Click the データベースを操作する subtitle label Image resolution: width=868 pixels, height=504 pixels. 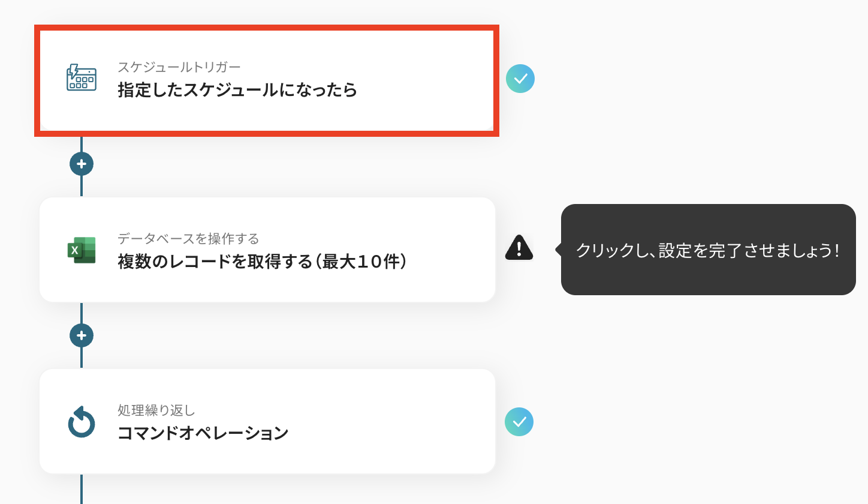coord(188,239)
